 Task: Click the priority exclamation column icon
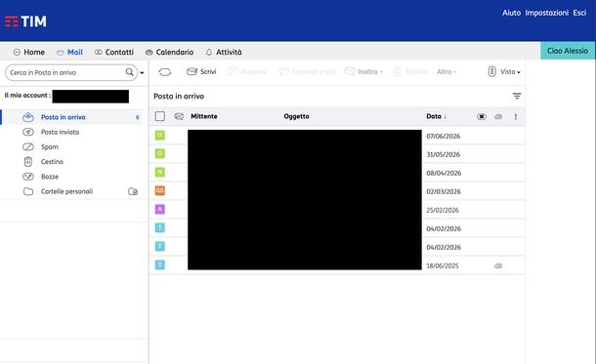point(516,116)
